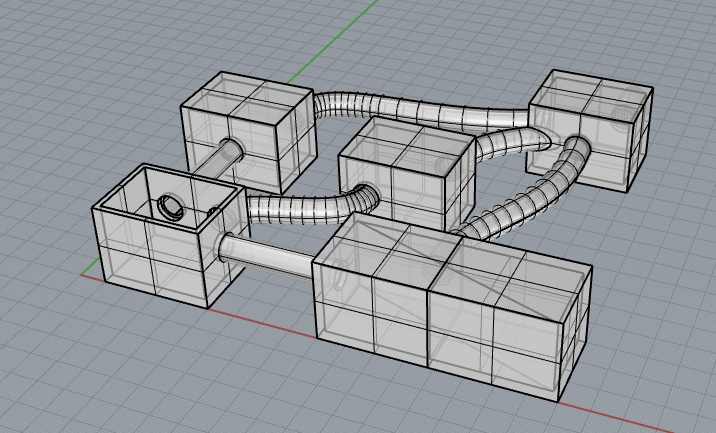Image resolution: width=716 pixels, height=433 pixels.
Task: Select the smooth pipe between open box and back-left box
Action: tap(218, 158)
